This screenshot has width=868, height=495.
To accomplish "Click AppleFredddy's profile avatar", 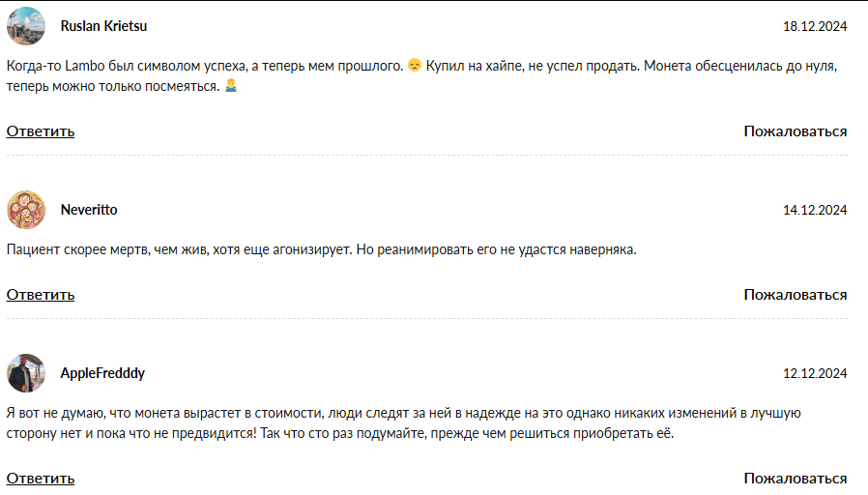I will [26, 373].
